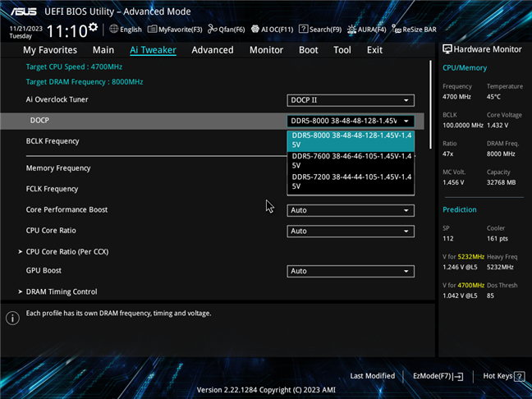Screen dimensions: 532x399
Task: Open the Exit tab
Action: (x=374, y=50)
